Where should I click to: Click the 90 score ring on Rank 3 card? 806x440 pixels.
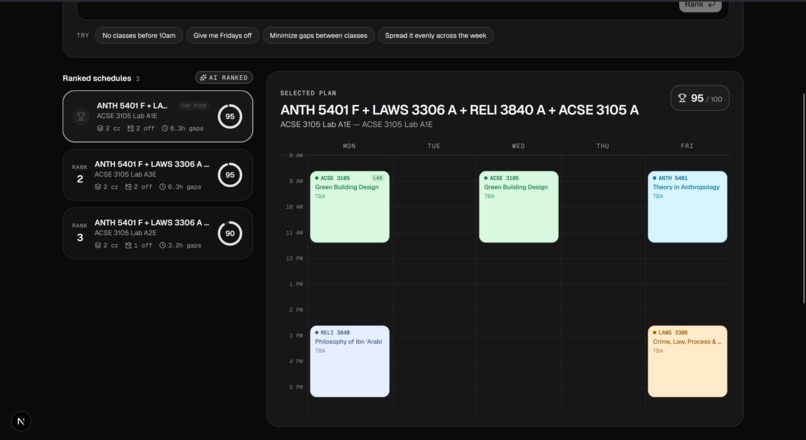coord(230,233)
